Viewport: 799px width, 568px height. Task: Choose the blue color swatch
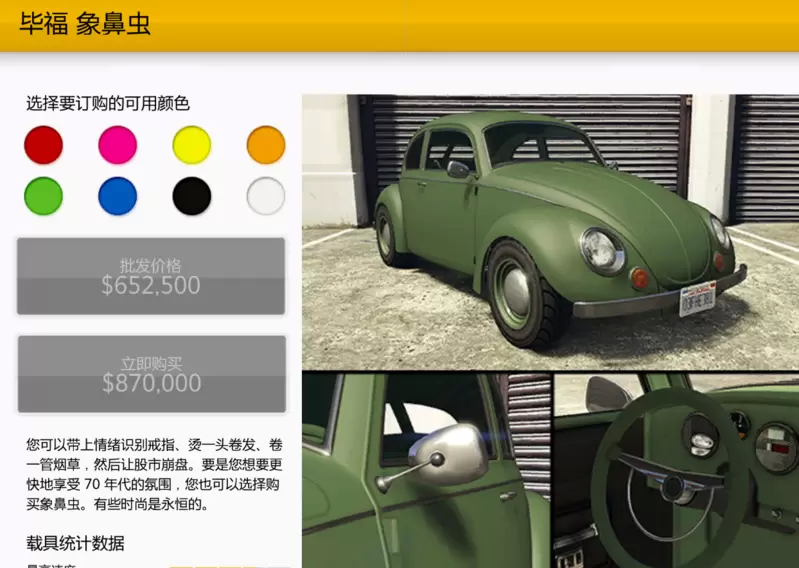[118, 196]
